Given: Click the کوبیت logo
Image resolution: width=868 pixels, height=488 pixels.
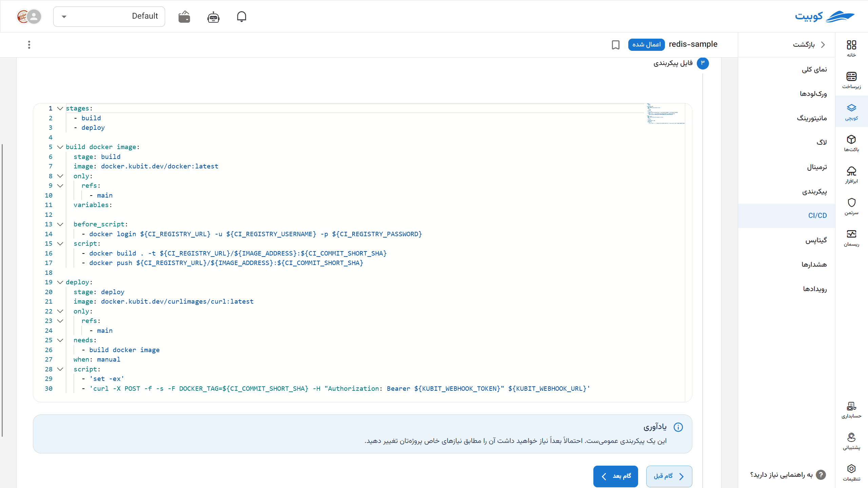Looking at the screenshot, I should pos(825,16).
